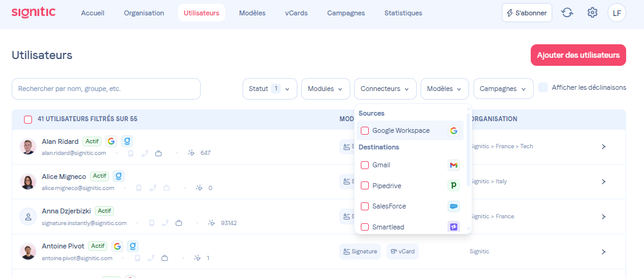The image size is (644, 278).
Task: Click S'abonner button
Action: [x=527, y=13]
